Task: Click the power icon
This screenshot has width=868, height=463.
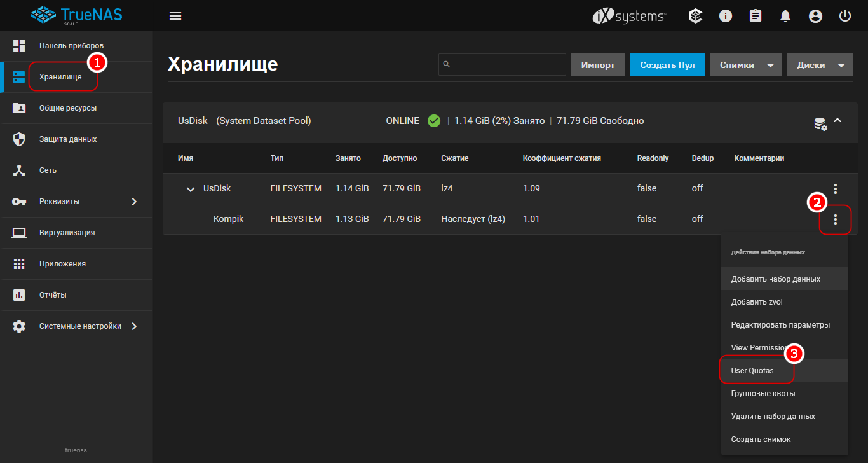Action: pyautogui.click(x=845, y=16)
